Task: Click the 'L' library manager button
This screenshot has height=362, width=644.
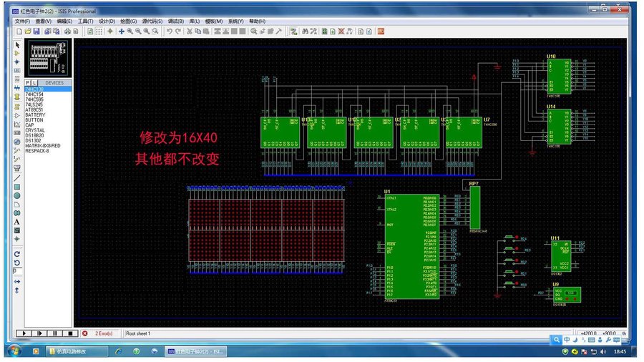Action: [34, 83]
